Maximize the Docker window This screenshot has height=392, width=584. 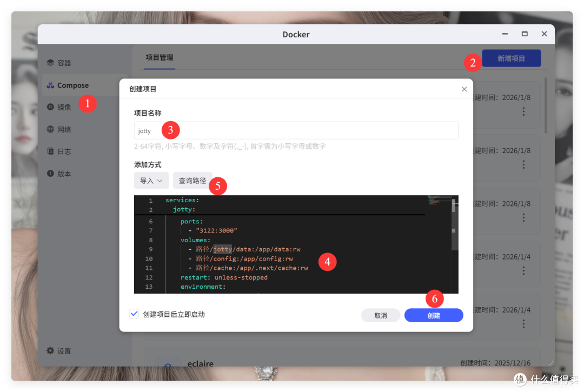pos(525,34)
